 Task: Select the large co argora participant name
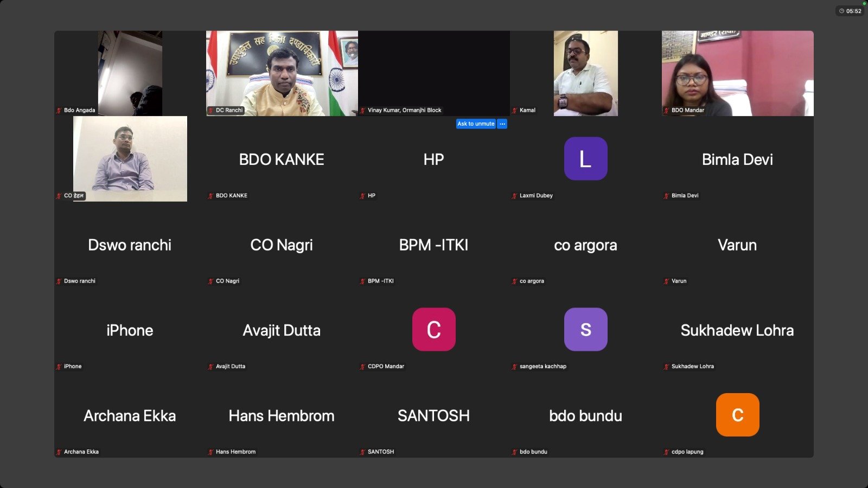pos(585,246)
